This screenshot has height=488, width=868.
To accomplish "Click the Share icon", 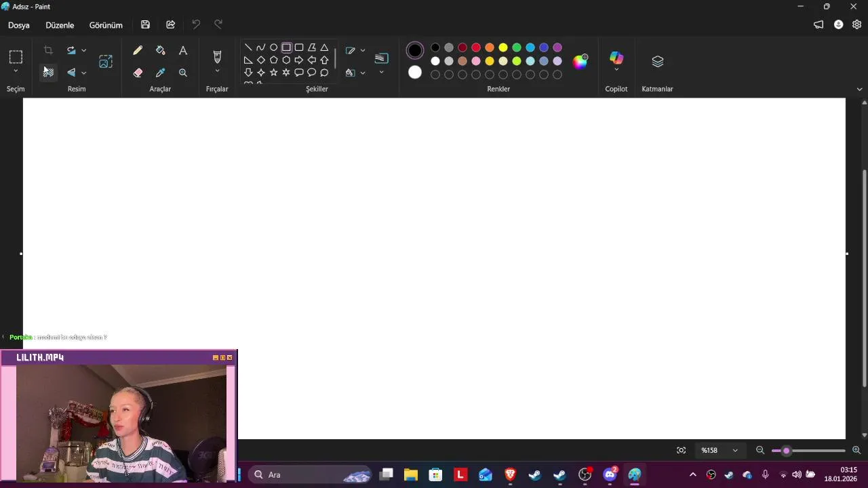I will [x=171, y=24].
